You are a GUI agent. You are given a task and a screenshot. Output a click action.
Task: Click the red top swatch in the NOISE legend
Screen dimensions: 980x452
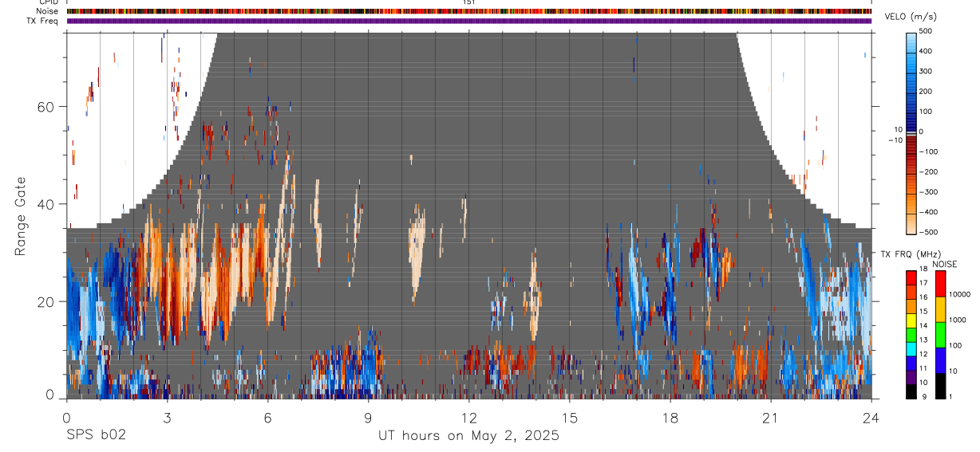940,283
